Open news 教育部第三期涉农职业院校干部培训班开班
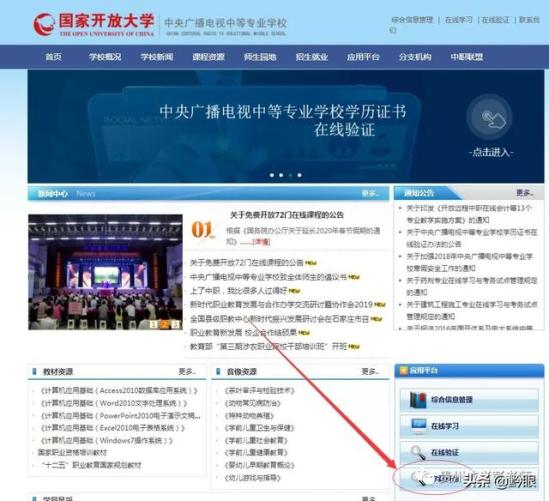The width and height of the screenshot is (549, 501). tap(268, 347)
